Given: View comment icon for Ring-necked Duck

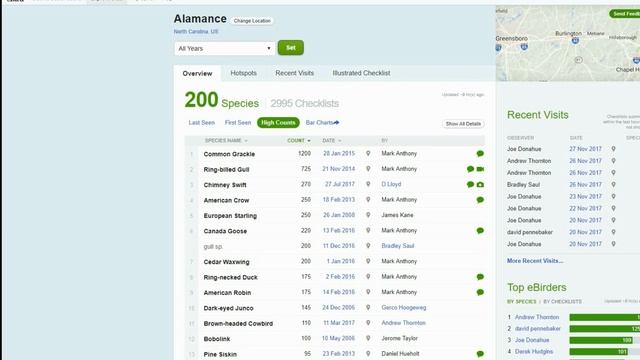Looking at the screenshot, I should click(x=480, y=277).
